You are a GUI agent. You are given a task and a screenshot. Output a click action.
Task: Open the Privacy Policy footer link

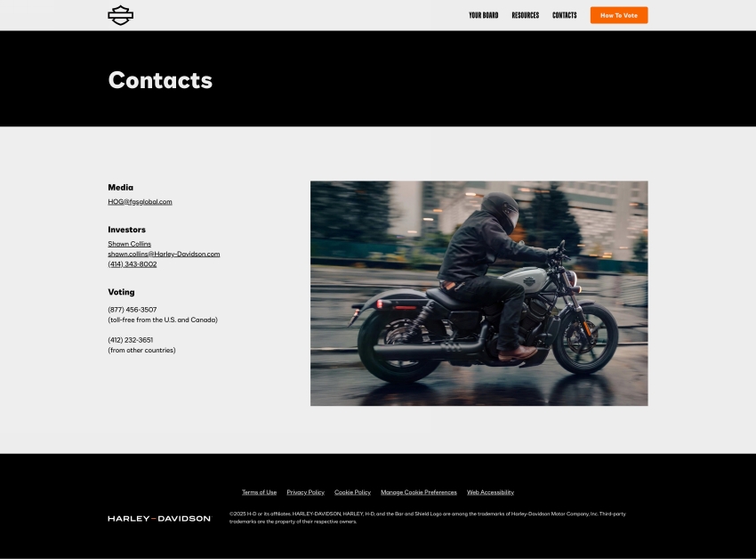pos(305,492)
